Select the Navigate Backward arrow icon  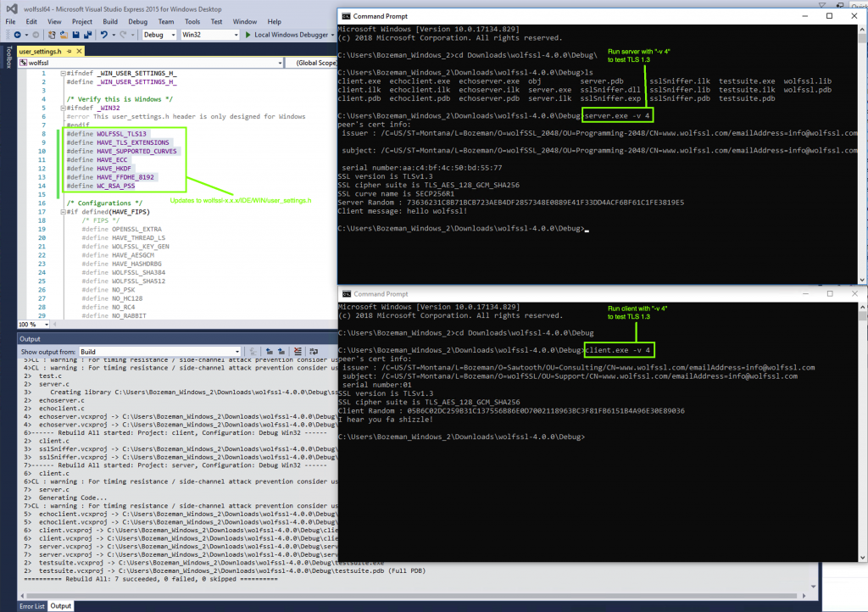[17, 35]
